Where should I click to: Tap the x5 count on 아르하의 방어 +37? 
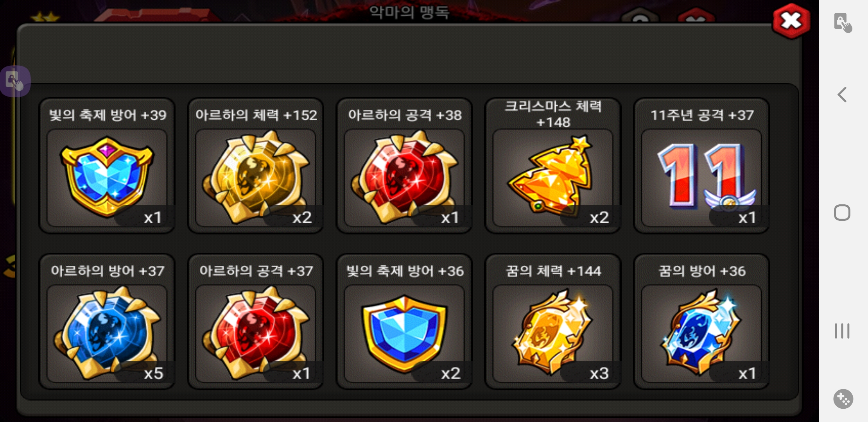[153, 373]
